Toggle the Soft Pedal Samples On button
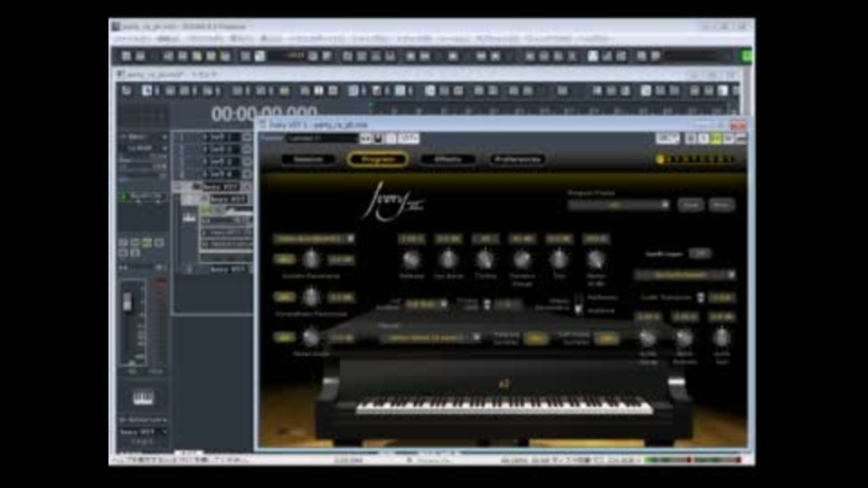Viewport: 868px width, 488px height. tap(607, 338)
